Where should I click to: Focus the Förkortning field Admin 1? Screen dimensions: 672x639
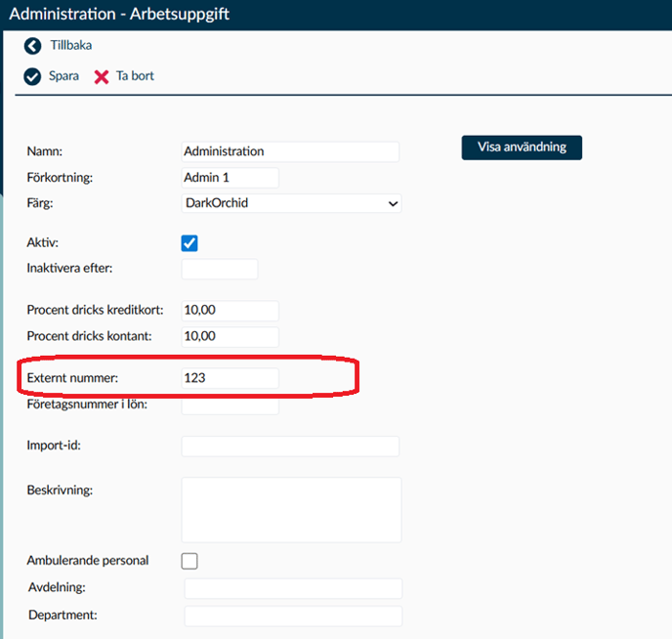pos(231,178)
